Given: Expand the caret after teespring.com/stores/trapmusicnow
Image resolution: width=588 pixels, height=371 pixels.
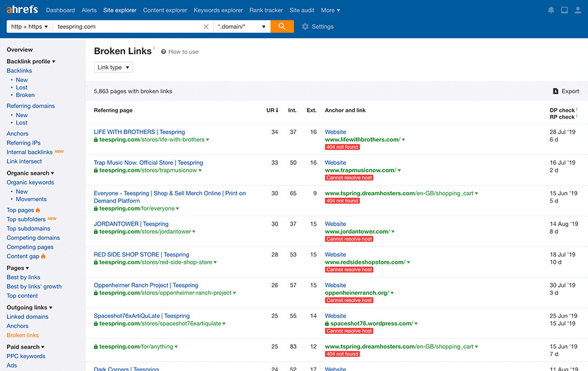Looking at the screenshot, I should [200, 171].
